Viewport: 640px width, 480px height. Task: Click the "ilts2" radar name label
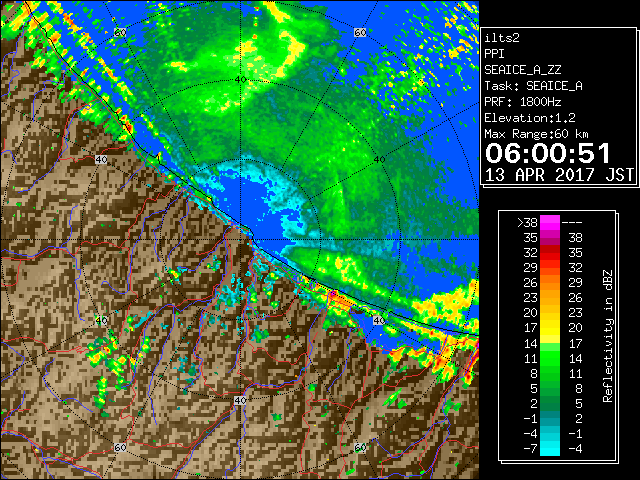(502, 38)
